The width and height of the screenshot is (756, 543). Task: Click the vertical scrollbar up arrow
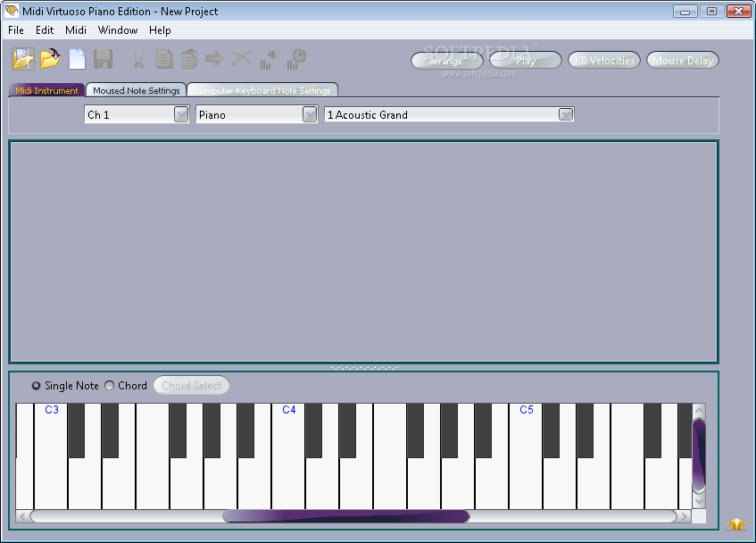pyautogui.click(x=699, y=411)
